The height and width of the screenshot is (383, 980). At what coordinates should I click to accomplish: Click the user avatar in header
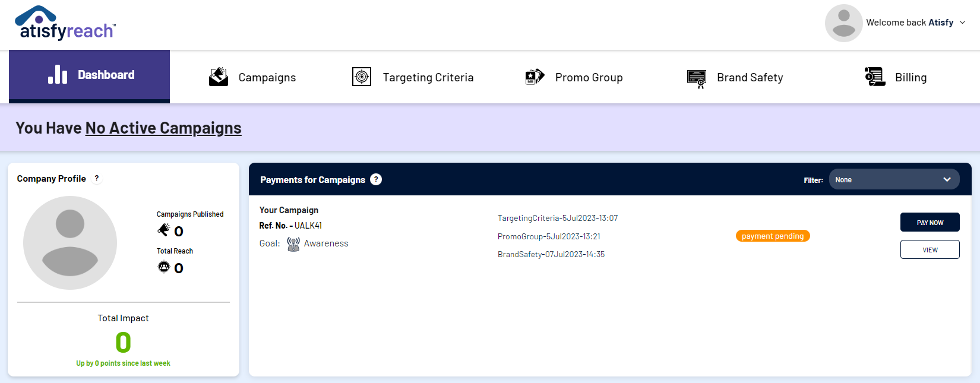843,23
